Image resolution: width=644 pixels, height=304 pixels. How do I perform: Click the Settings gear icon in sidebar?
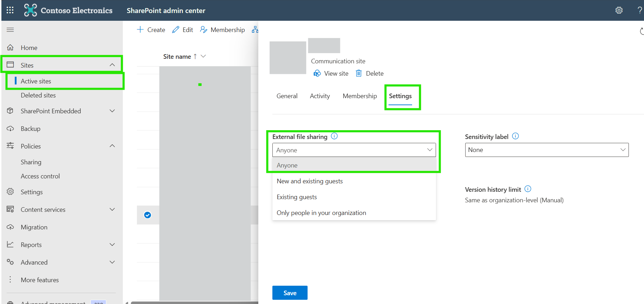point(10,192)
